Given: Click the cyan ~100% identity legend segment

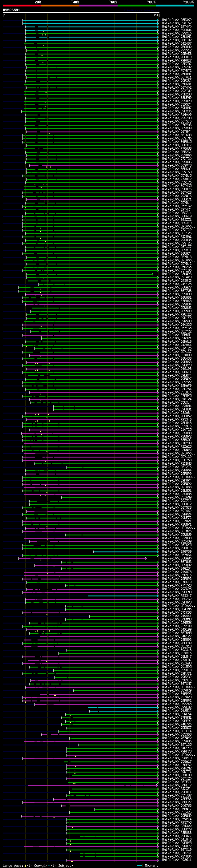Looking at the screenshot, I should [x=175, y=6].
